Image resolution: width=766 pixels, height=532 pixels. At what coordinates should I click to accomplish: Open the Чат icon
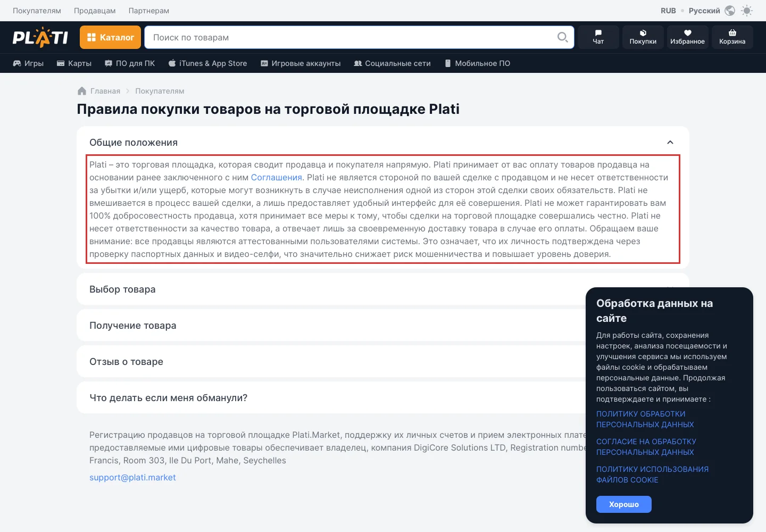coord(598,37)
